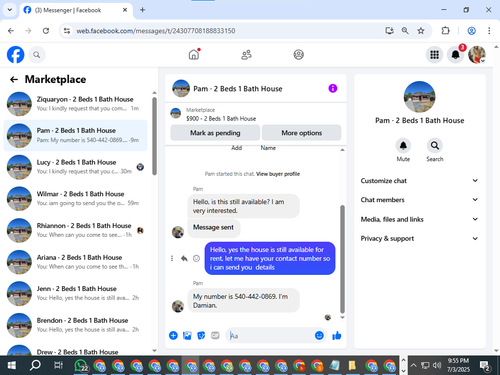The width and height of the screenshot is (500, 375).
Task: Open more actions plus icon in composer
Action: pyautogui.click(x=173, y=335)
